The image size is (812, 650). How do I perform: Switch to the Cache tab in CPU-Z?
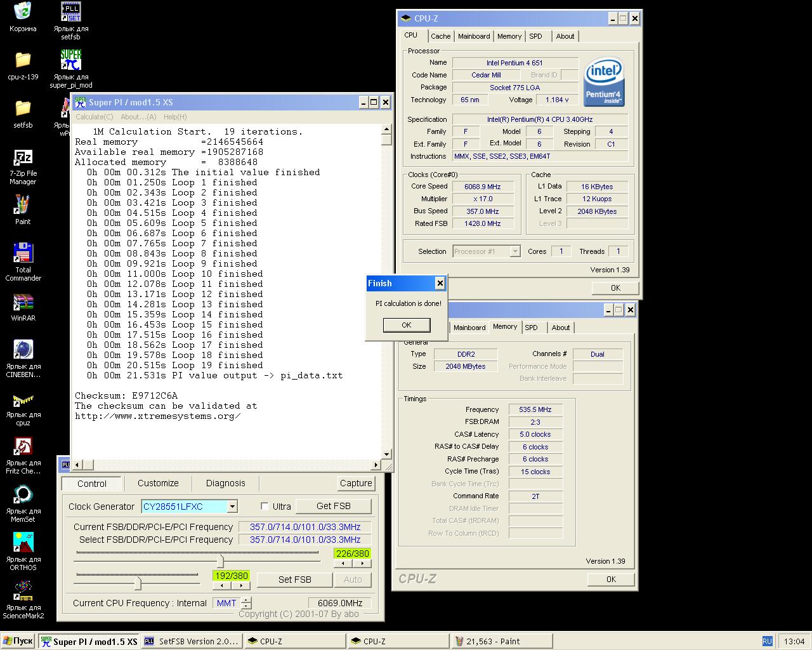coord(440,36)
